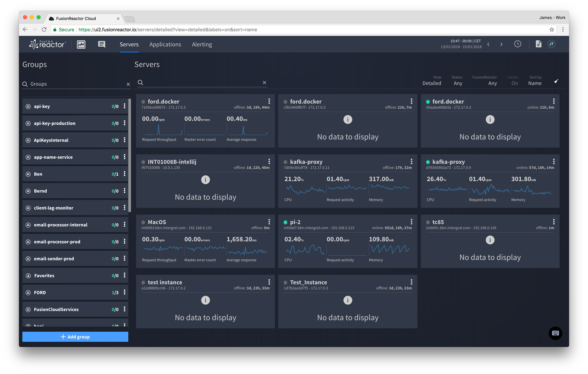The image size is (588, 374).
Task: Open options menu for FORD group
Action: point(125,292)
